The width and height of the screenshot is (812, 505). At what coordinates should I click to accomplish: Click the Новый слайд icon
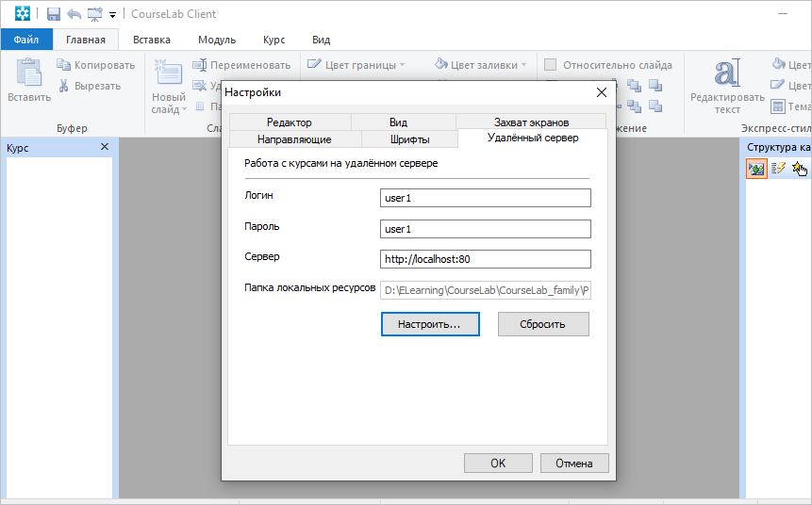169,72
